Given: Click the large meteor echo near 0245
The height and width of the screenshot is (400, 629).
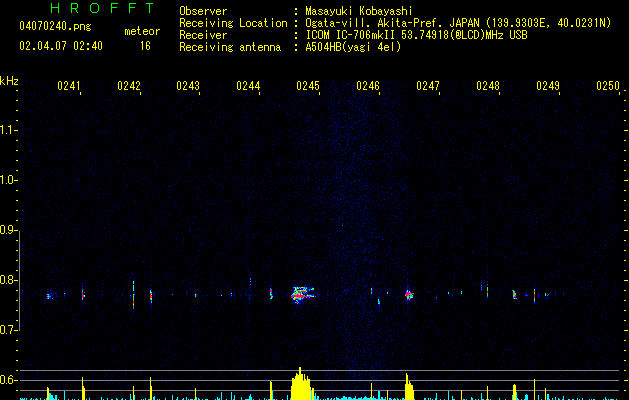Looking at the screenshot, I should 303,294.
